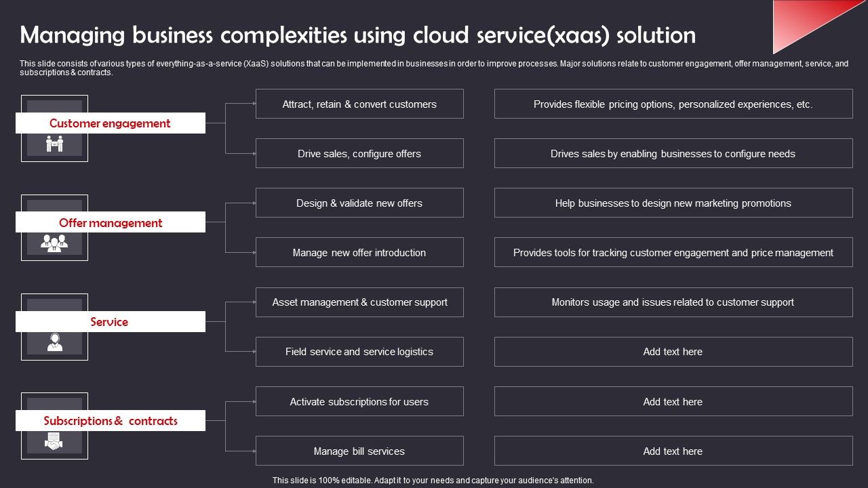The image size is (868, 488).
Task: Select 'Manage bill services' box
Action: click(x=359, y=451)
